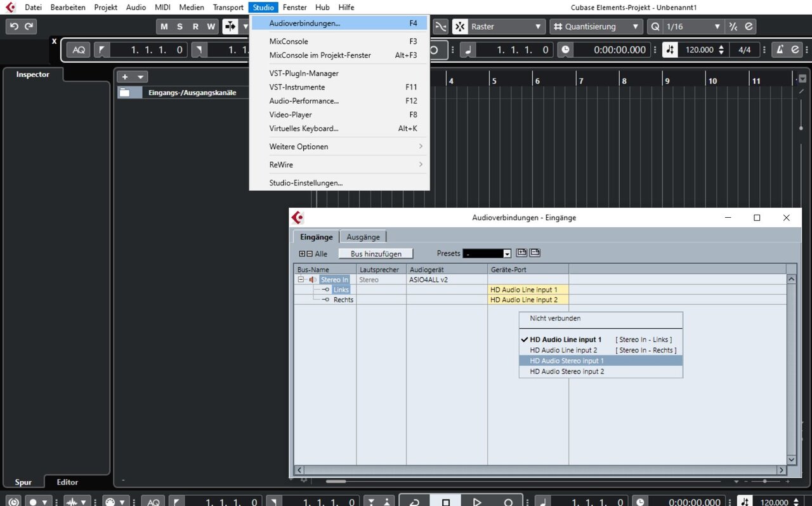
Task: Toggle the Raster snap icon
Action: (460, 27)
